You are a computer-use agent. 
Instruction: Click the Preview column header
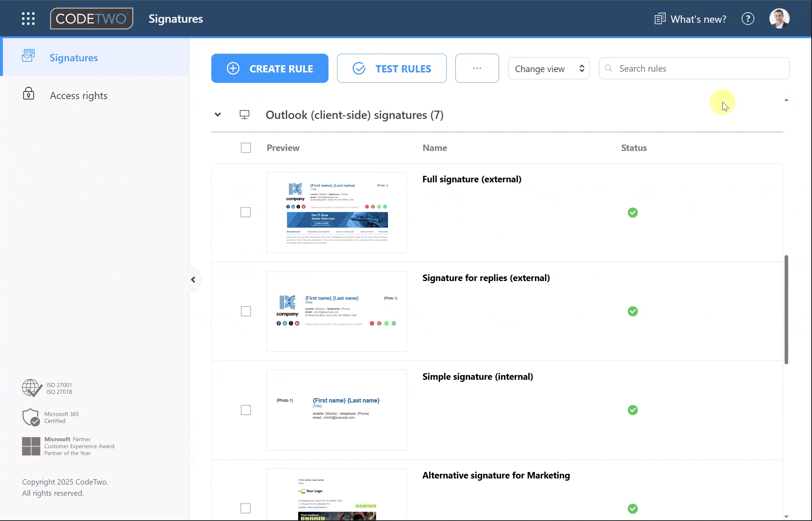click(283, 148)
